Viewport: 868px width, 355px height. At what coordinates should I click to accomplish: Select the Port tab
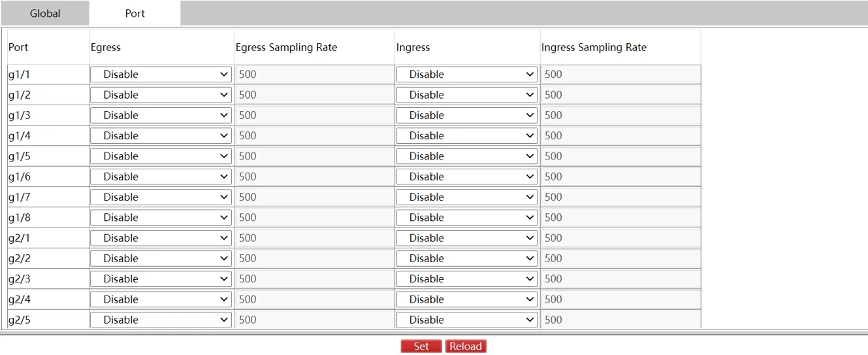(135, 13)
